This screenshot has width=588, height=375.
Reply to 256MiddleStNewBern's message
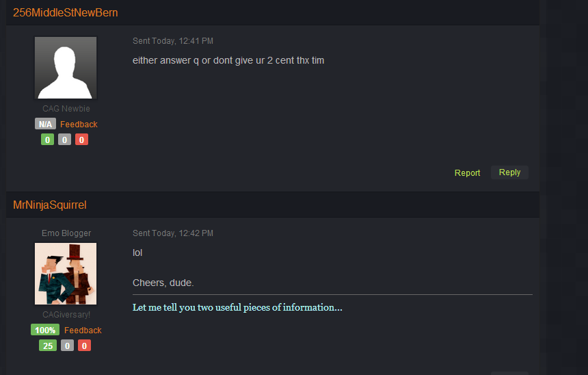(x=509, y=172)
